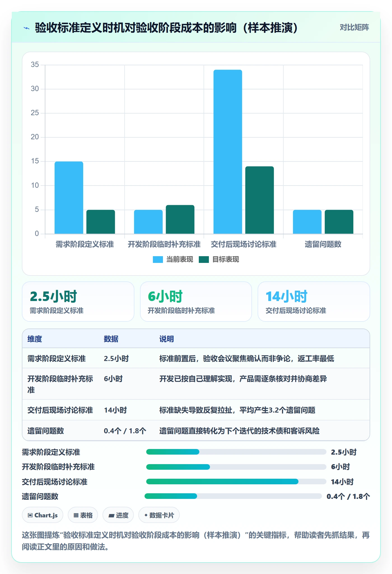Click the 说明 column header

point(167,339)
